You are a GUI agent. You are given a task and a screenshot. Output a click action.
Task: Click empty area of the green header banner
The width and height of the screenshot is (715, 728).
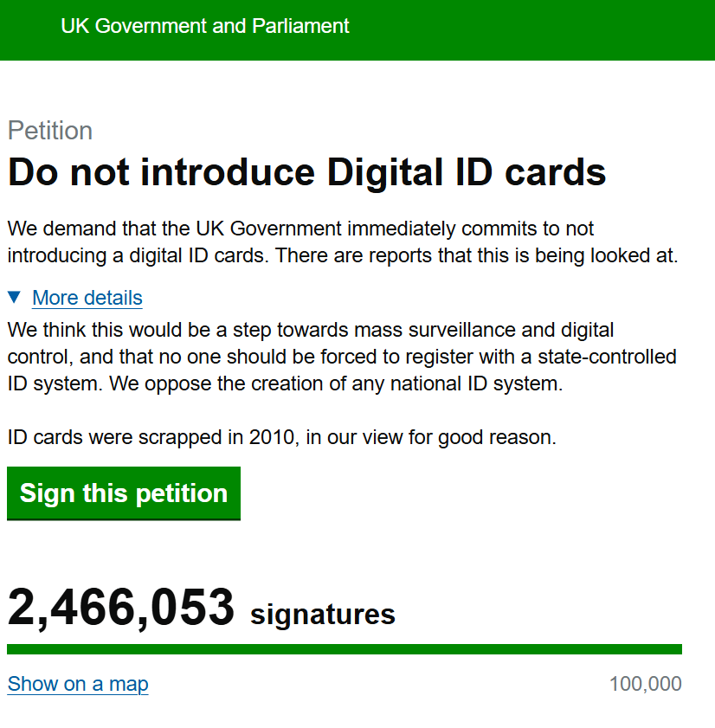[537, 30]
